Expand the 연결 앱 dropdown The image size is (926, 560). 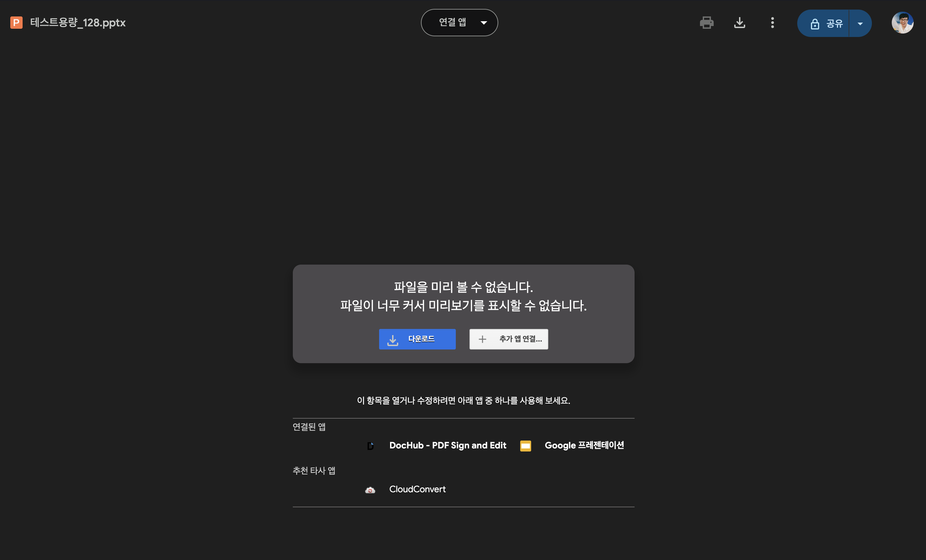tap(452, 23)
